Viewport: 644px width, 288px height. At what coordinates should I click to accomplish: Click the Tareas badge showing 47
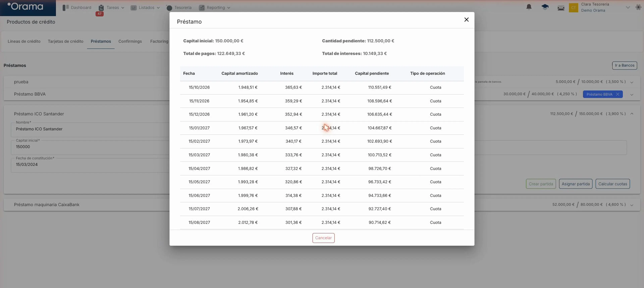click(x=99, y=14)
